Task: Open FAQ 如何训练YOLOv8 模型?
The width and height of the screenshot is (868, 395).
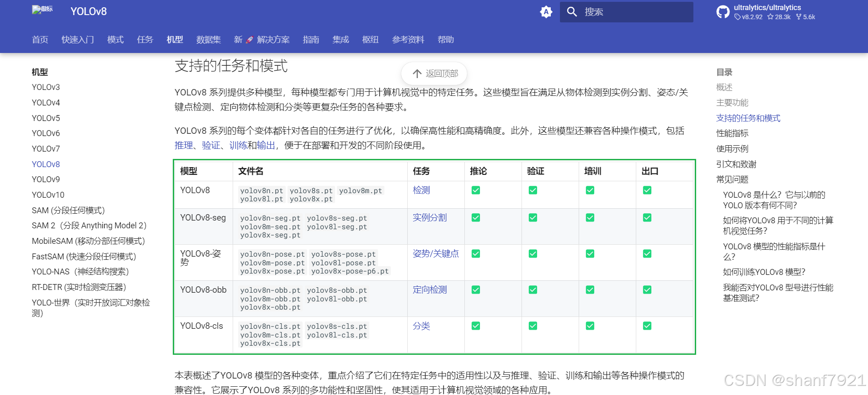Action: pyautogui.click(x=764, y=272)
